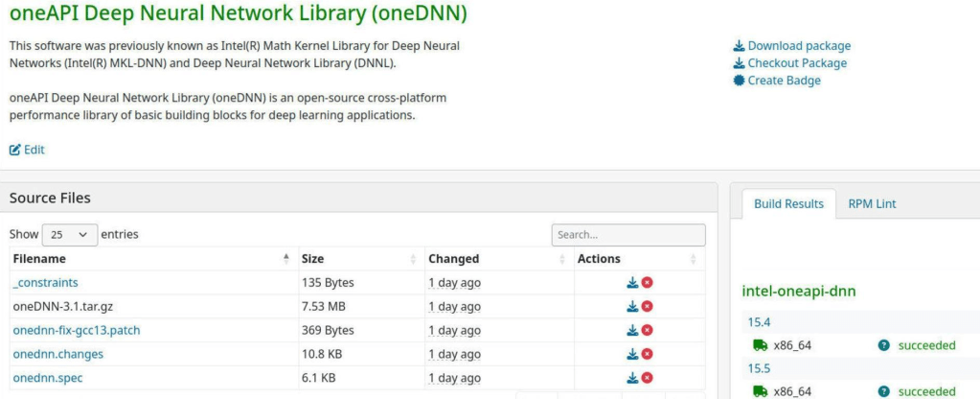Open the onednn.spec file
The width and height of the screenshot is (980, 399).
47,378
